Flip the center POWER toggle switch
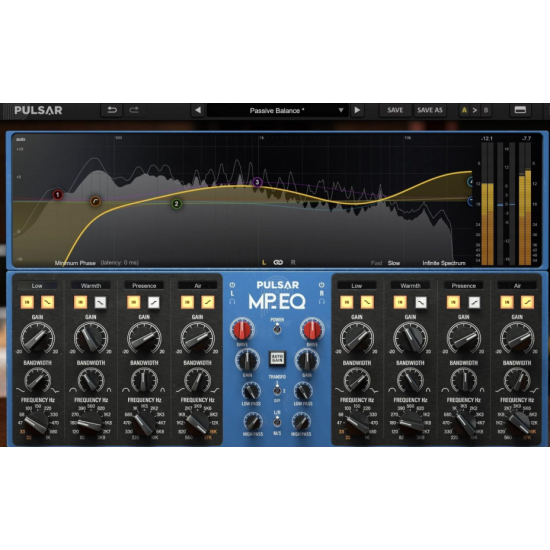 277,328
